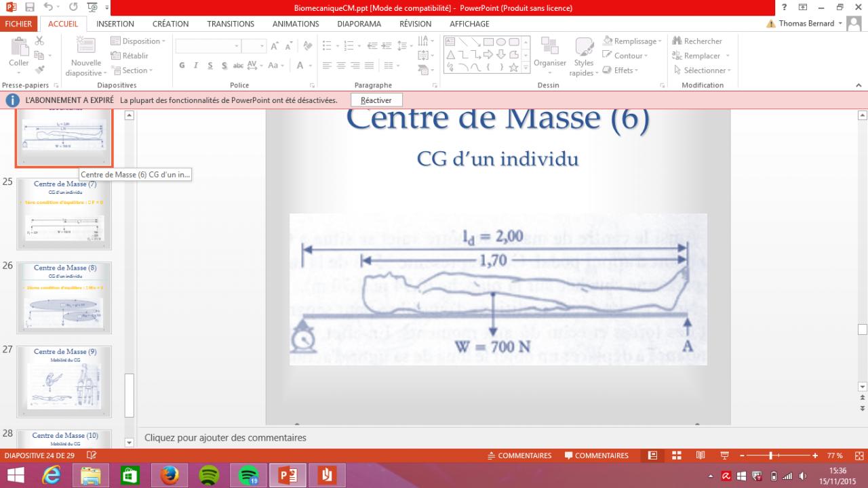The image size is (868, 488).
Task: Switch to reading view in the status bar
Action: click(701, 455)
